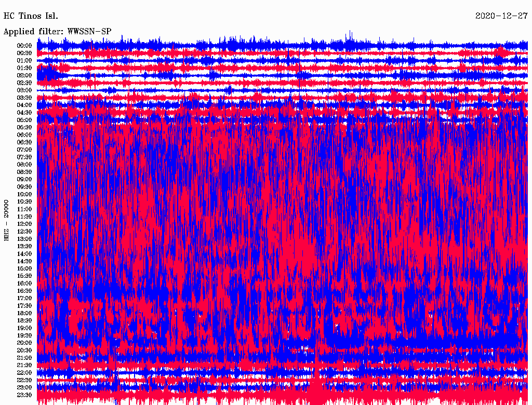This screenshot has height=405, width=532.
Task: Click the 21:30 time label
Action: point(25,365)
